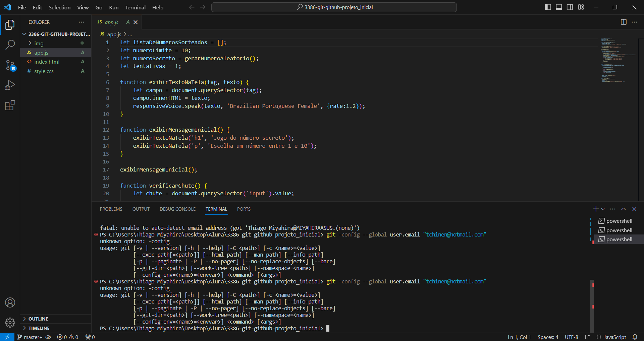Click Spaces: 4 indentation setting
Screen dimensions: 644x341
(x=548, y=337)
